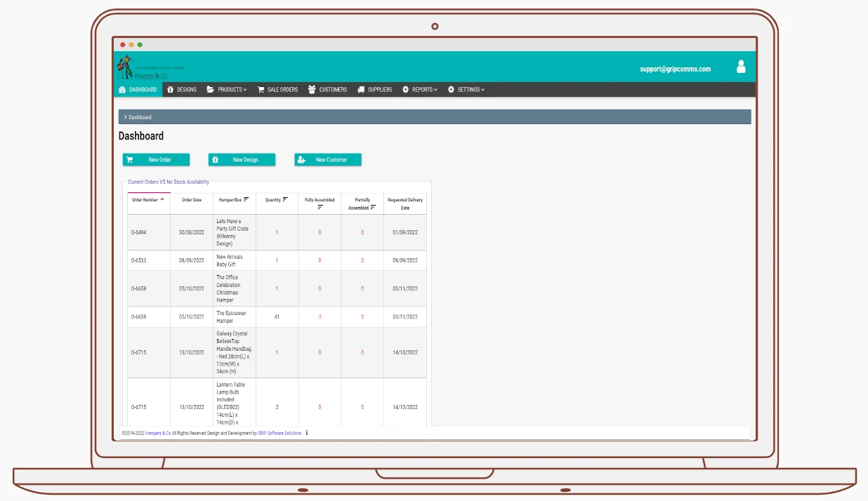Screen dimensions: 868x501
Task: Click the Hampers & Co logo
Action: (x=150, y=67)
